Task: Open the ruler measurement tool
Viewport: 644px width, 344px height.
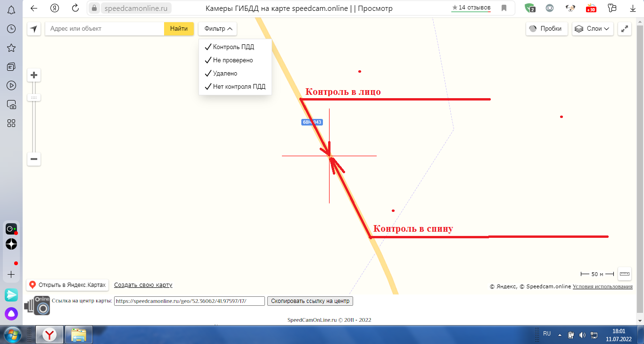Action: (625, 274)
